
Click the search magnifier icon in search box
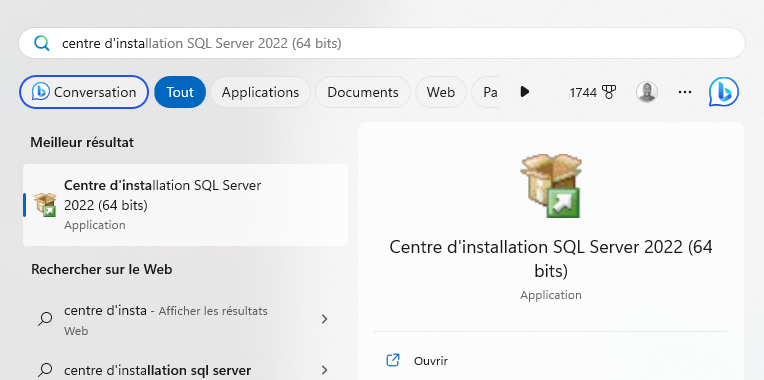(42, 43)
